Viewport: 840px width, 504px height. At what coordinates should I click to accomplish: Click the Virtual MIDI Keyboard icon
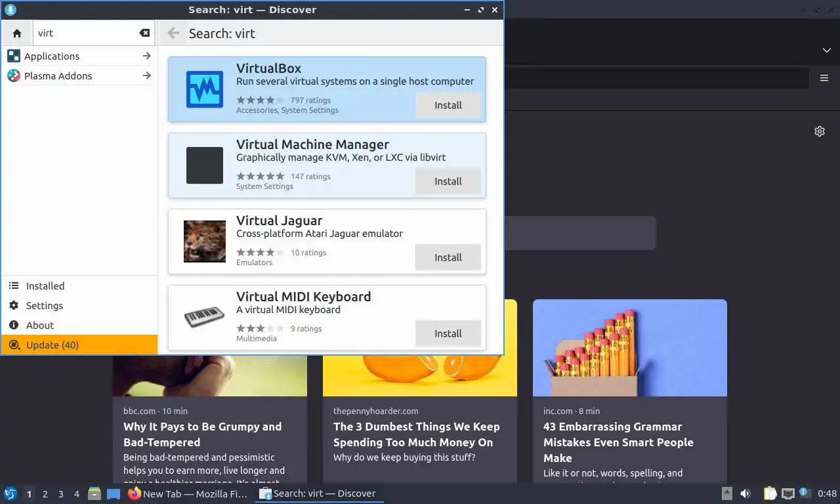205,318
